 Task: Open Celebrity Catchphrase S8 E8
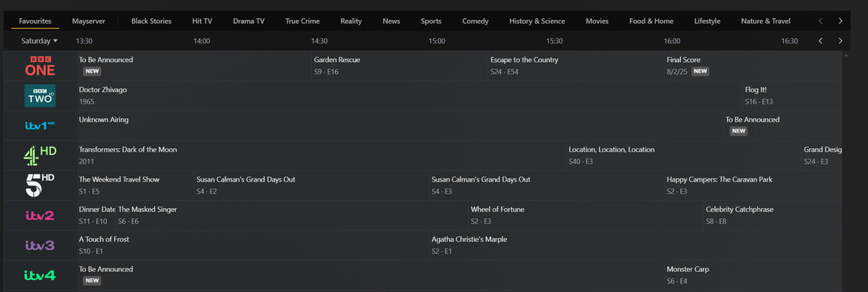(773, 215)
